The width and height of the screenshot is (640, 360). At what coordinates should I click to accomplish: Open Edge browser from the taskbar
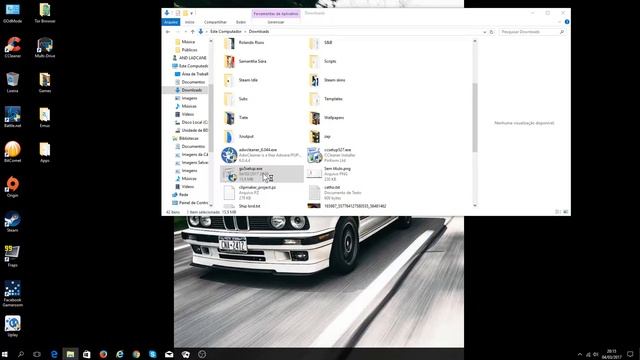(54, 354)
